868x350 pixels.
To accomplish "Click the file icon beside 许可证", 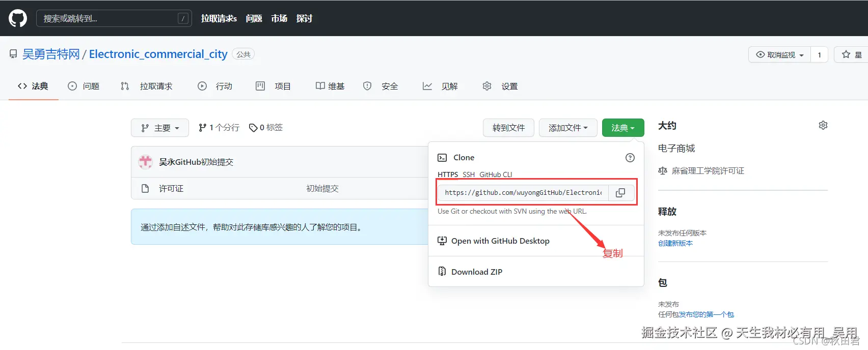I will pos(145,188).
